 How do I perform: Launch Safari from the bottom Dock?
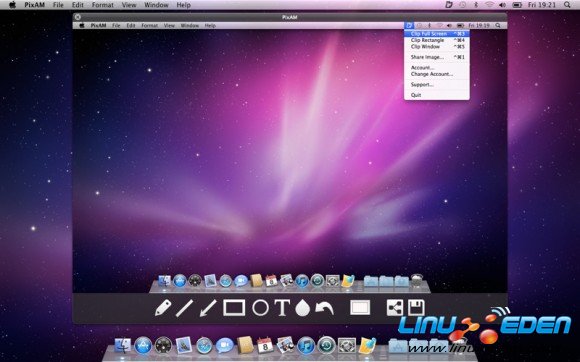[204, 346]
